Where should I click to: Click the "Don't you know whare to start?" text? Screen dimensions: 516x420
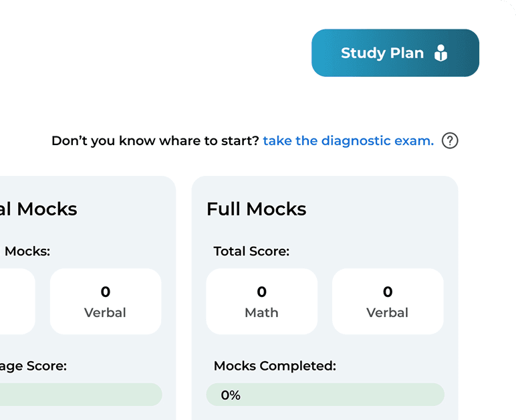155,141
